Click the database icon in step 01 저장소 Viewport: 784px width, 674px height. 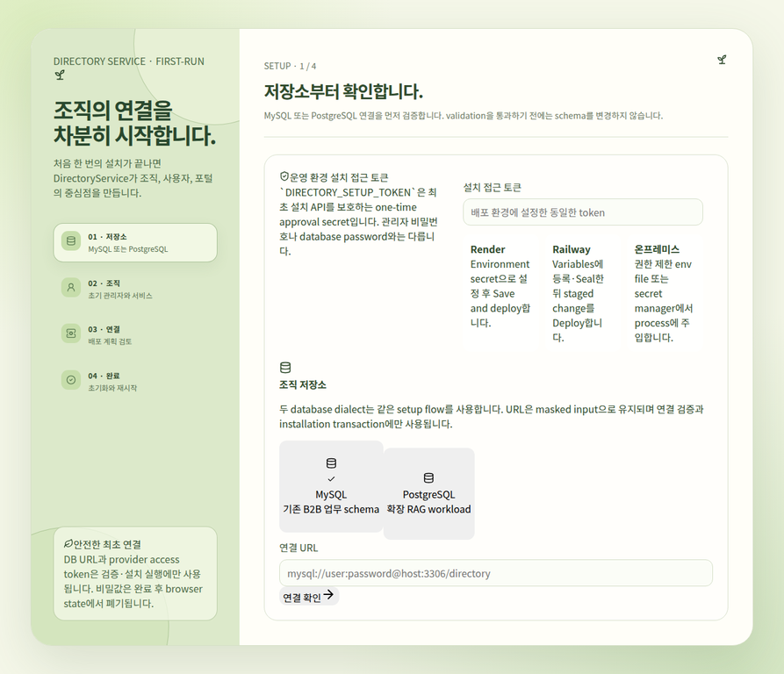[x=71, y=240]
